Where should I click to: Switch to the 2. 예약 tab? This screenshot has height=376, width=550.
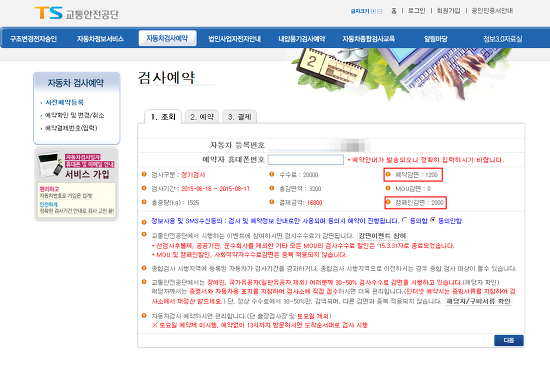click(202, 117)
